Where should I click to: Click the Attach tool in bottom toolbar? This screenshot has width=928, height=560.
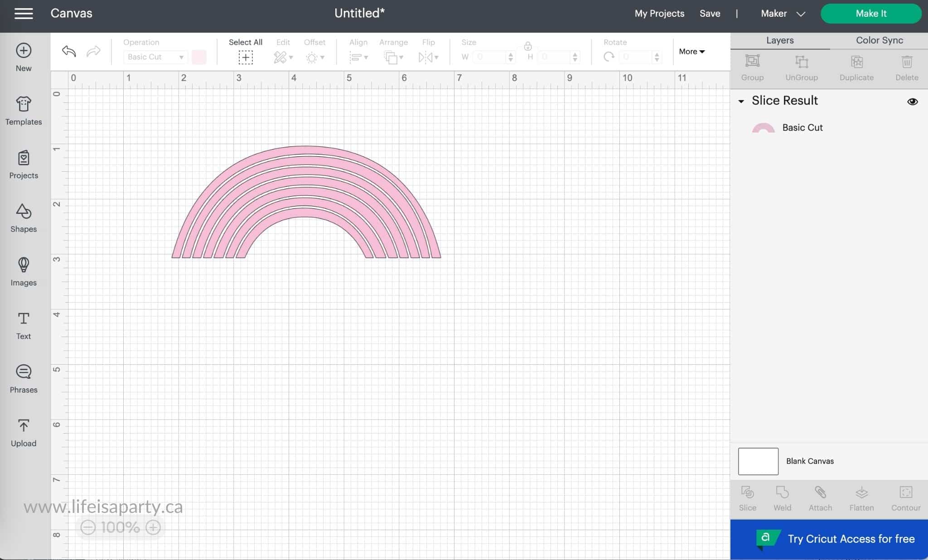click(x=821, y=498)
